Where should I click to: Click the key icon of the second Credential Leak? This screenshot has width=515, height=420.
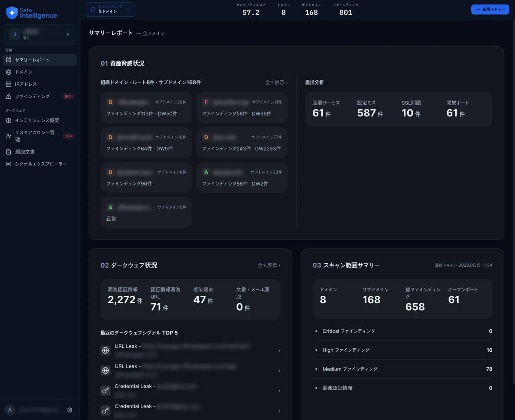coord(106,411)
